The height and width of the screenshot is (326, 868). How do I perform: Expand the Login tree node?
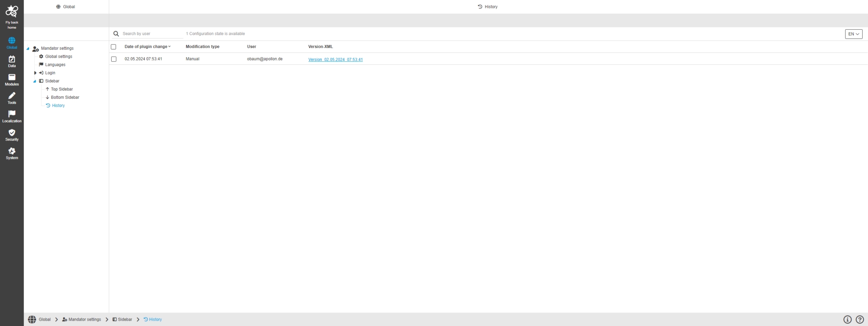pos(35,73)
